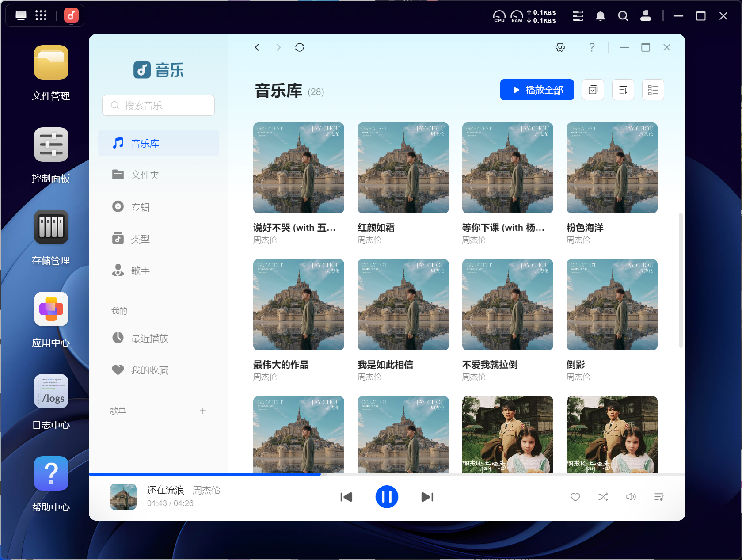Open artist 周杰伦 under 倒影

pyautogui.click(x=578, y=377)
